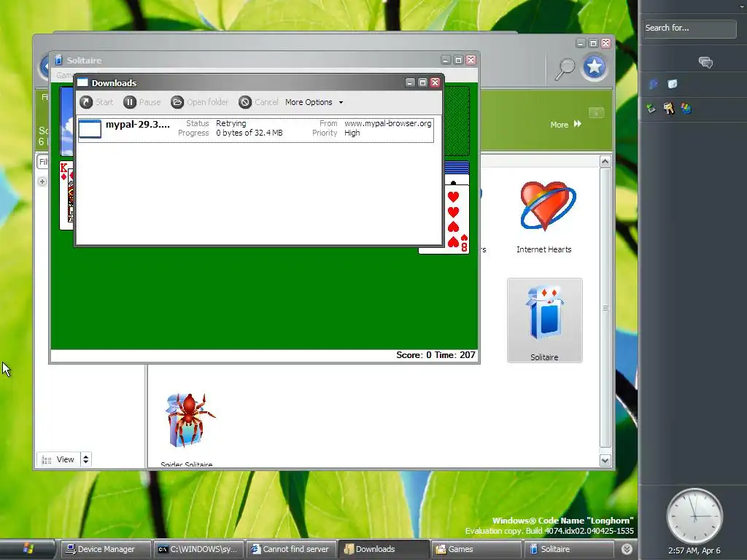
Task: Click the magnifier search icon in Games window
Action: point(565,69)
